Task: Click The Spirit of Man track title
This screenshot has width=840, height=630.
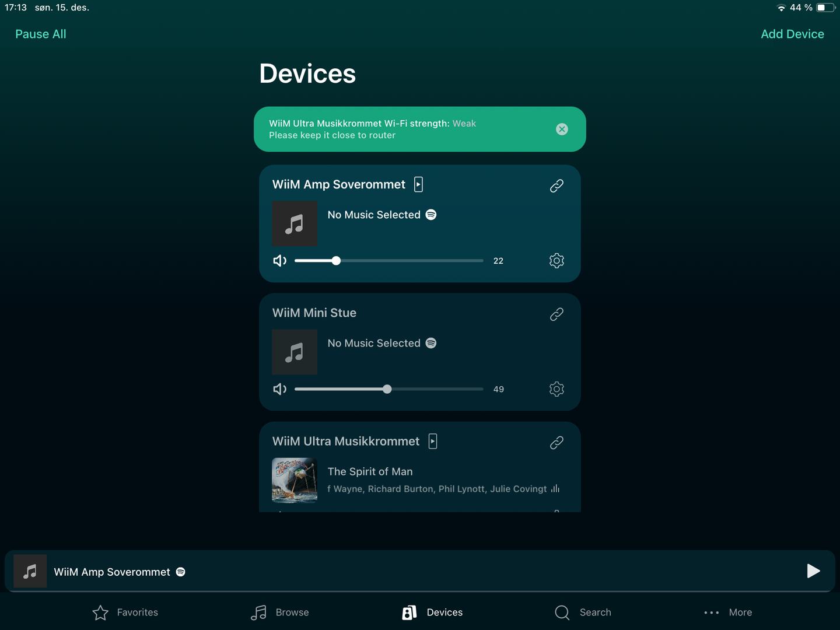Action: (x=370, y=471)
